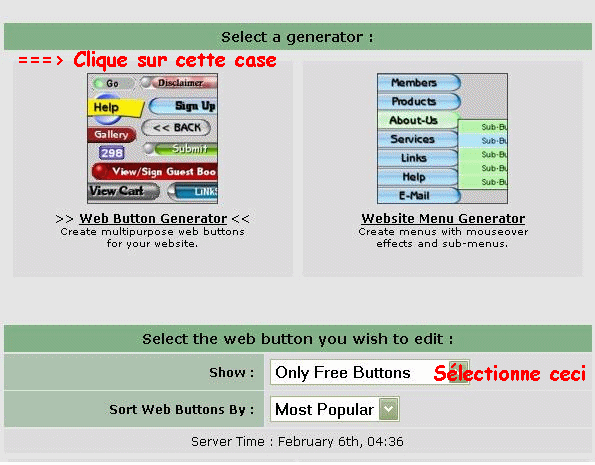This screenshot has width=595, height=465.
Task: Click the Website Menu Generator preview image
Action: tap(442, 139)
